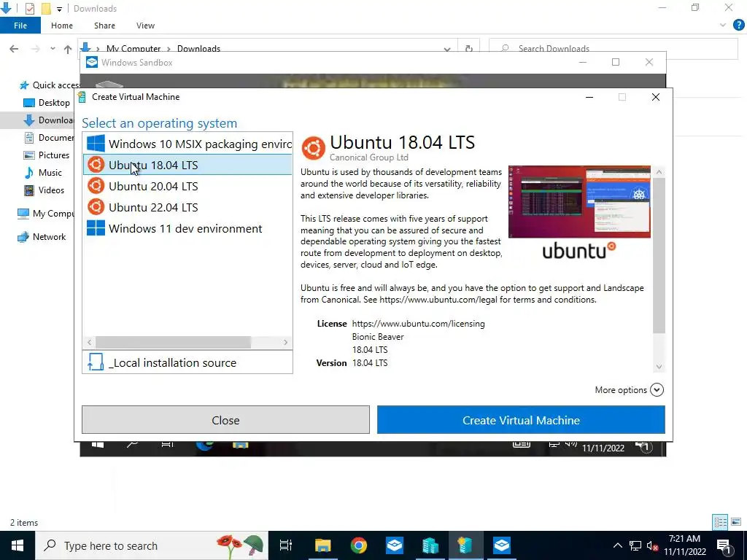Viewport: 747px width, 560px height.
Task: Open the Quick Access Toolbar customize dropdown
Action: point(59,9)
